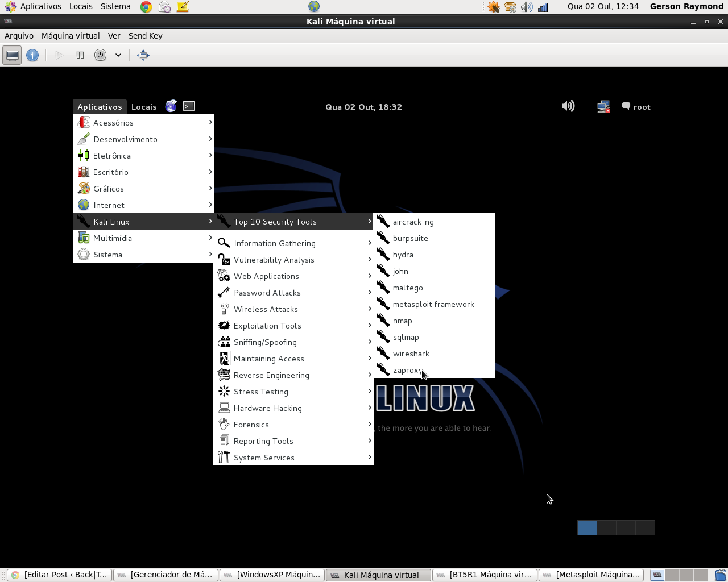Expand the Desenvolvimento submenu arrow

[x=210, y=139]
